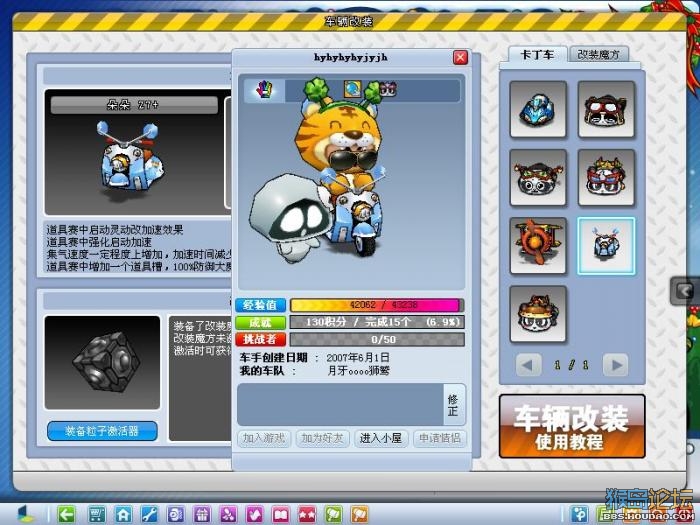Click the colorful hand glove icon in profile
The width and height of the screenshot is (700, 525).
point(264,89)
